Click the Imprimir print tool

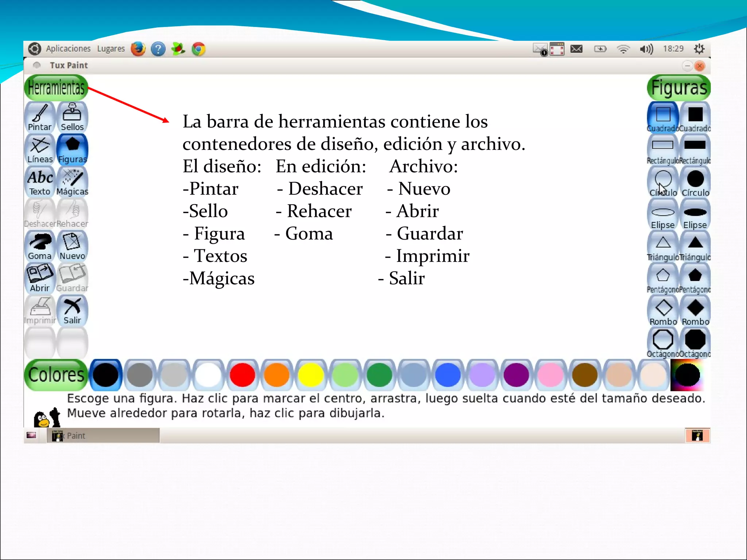pyautogui.click(x=40, y=310)
